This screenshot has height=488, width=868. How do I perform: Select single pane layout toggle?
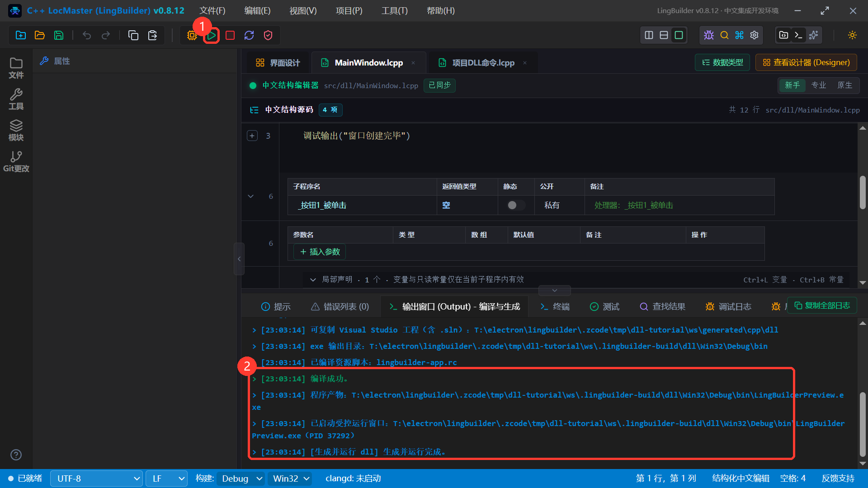click(x=679, y=35)
